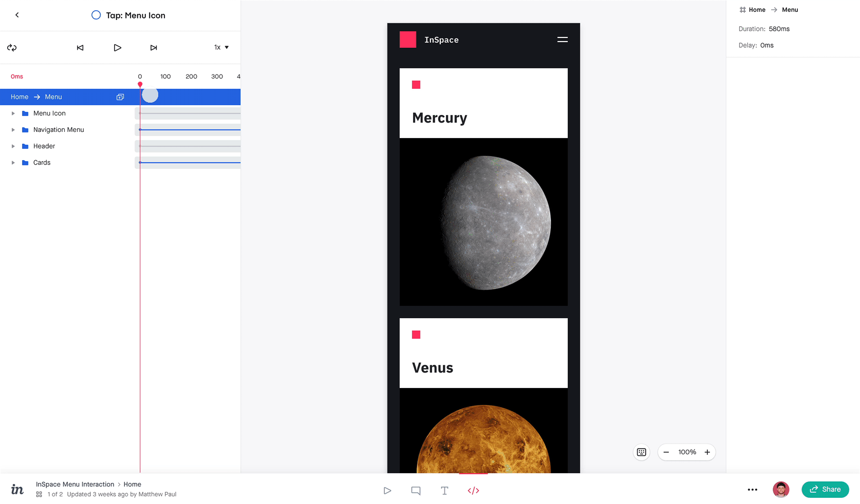Click the Delay 0ms value

click(767, 46)
